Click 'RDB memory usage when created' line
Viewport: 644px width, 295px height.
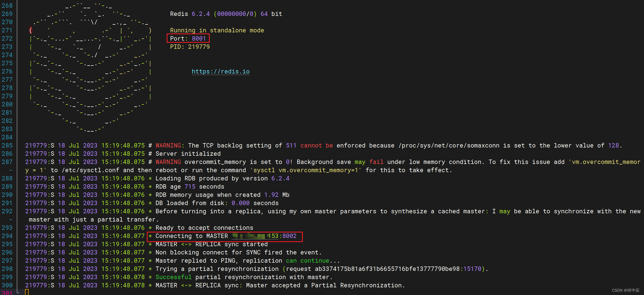pyautogui.click(x=222, y=195)
